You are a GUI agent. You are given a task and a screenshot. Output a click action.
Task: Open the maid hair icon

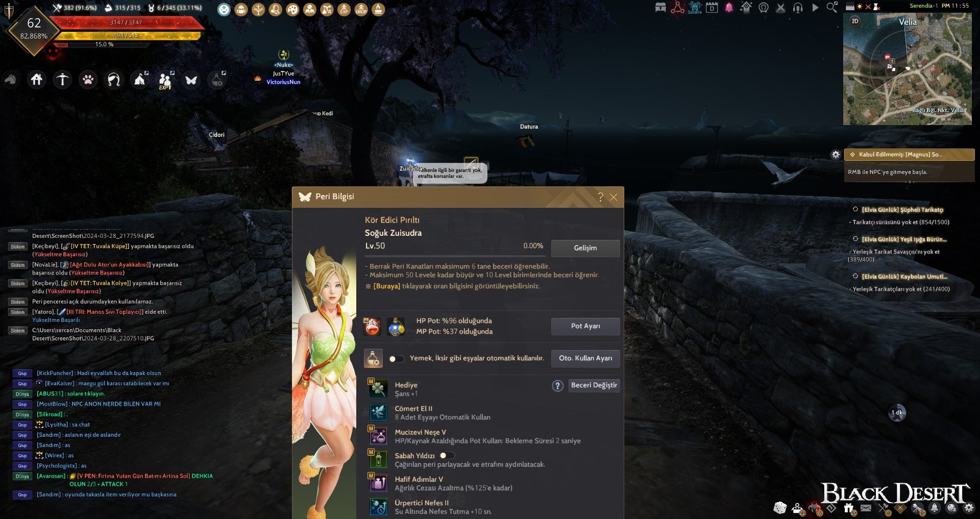114,80
